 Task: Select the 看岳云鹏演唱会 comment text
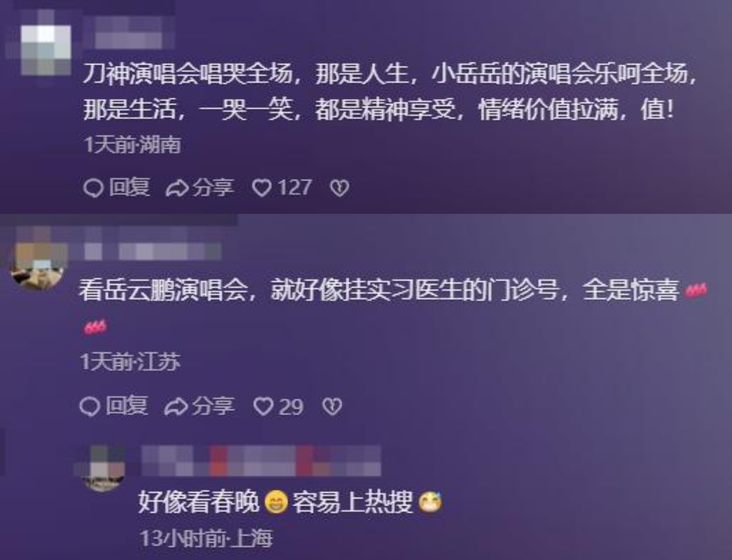[x=393, y=307]
